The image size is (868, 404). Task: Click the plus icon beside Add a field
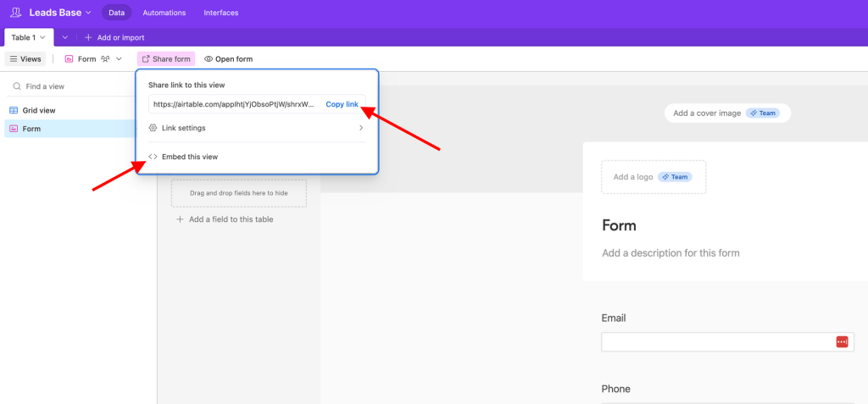tap(180, 219)
